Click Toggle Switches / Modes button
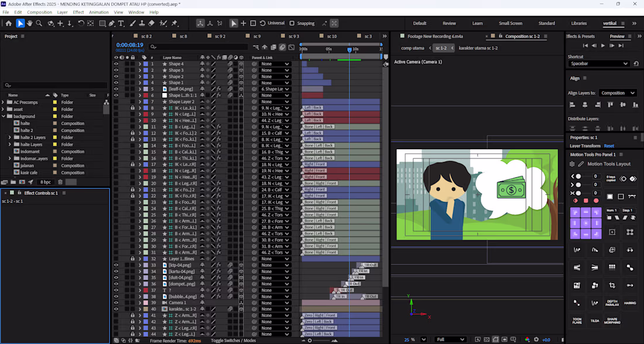This screenshot has height=344, width=644. pos(233,340)
